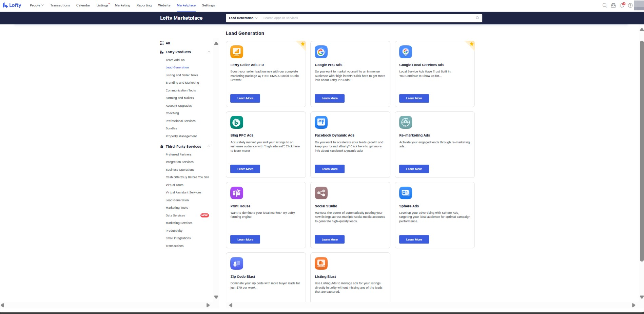The height and width of the screenshot is (314, 644).
Task: Collapse the Third-Party Services section
Action: [209, 146]
